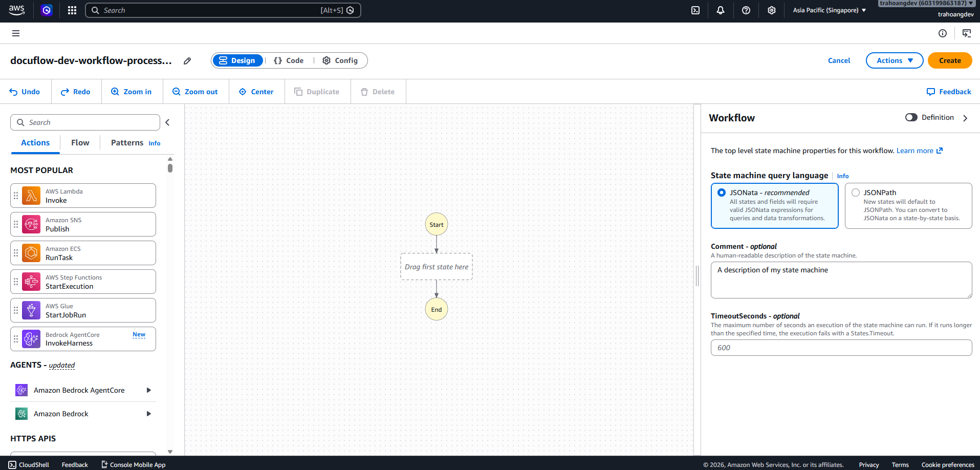Open the help question mark menu
Image resolution: width=980 pixels, height=470 pixels.
(746, 10)
